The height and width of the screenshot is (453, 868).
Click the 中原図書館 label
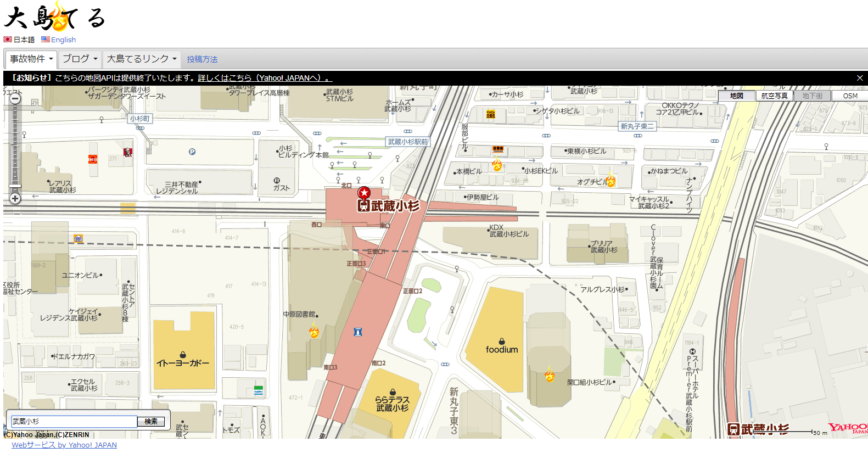pyautogui.click(x=299, y=314)
